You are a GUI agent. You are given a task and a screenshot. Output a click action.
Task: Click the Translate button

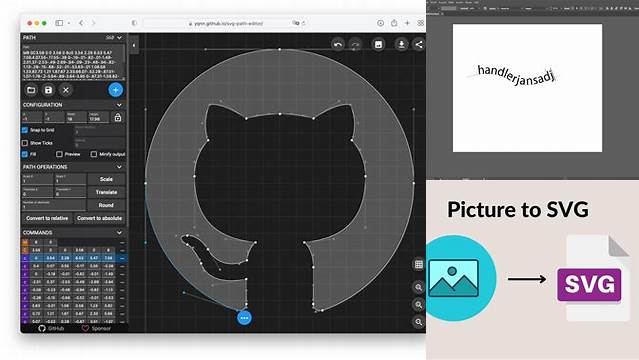(x=106, y=192)
